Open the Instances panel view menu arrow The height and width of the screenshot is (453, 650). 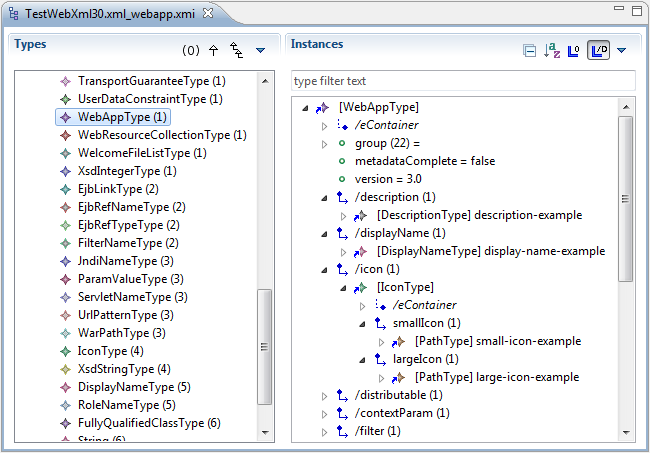click(x=621, y=51)
